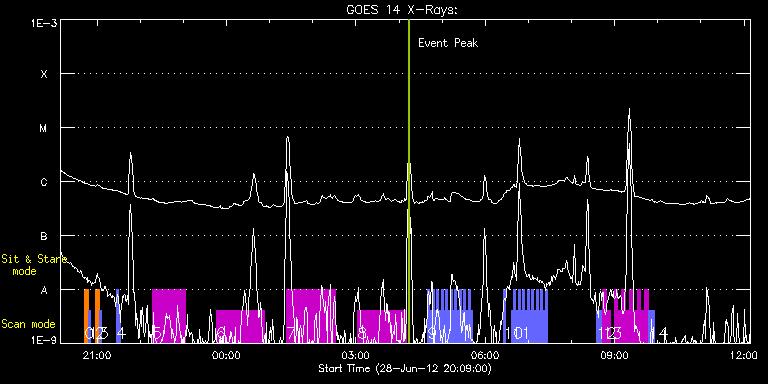Click the "M" flare class axis label
The image size is (768, 384).
[x=44, y=128]
